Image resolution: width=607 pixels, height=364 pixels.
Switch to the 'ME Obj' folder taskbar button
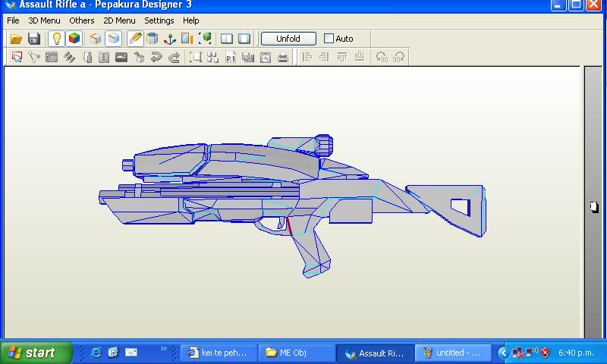tap(296, 353)
